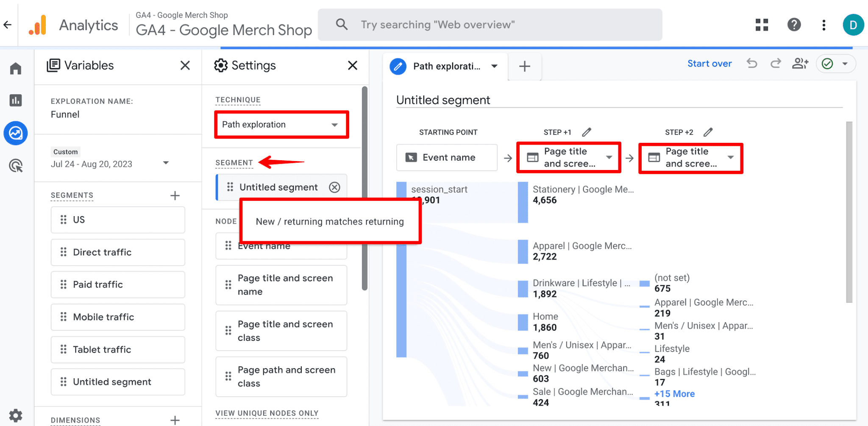868x426 pixels.
Task: Open the help question mark icon
Action: pyautogui.click(x=794, y=25)
